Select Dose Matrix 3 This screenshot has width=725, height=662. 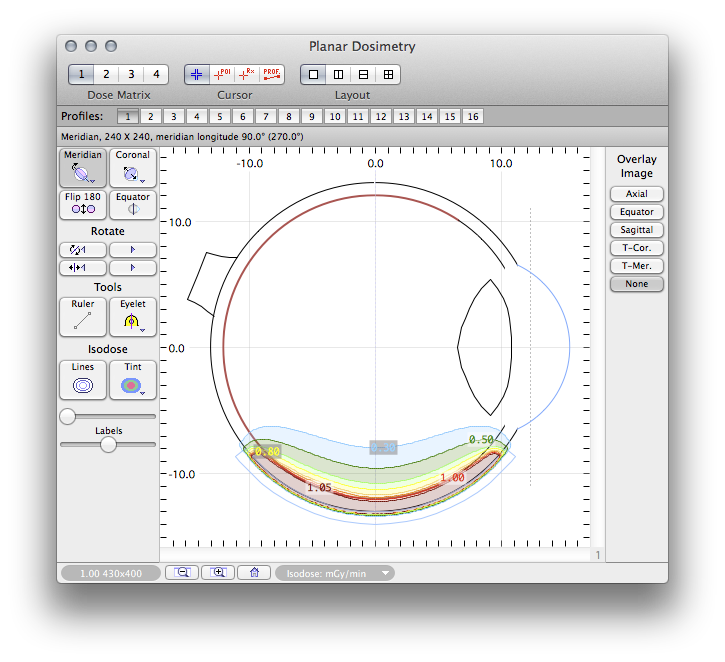pyautogui.click(x=131, y=74)
